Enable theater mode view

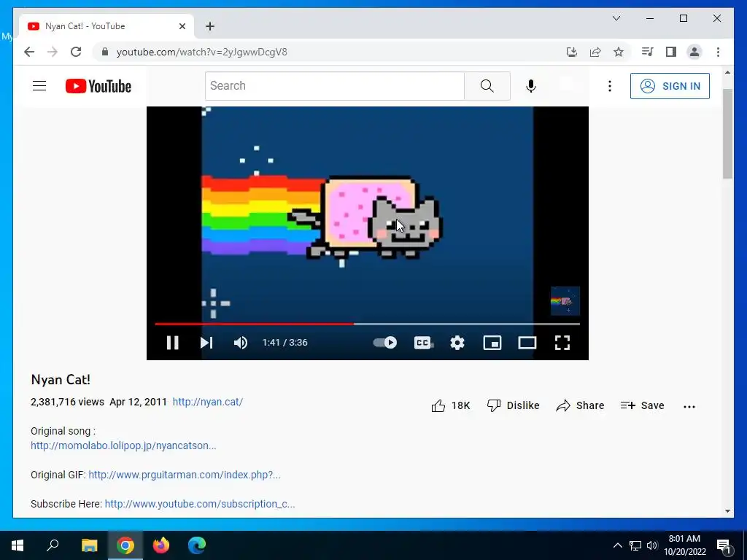point(527,343)
